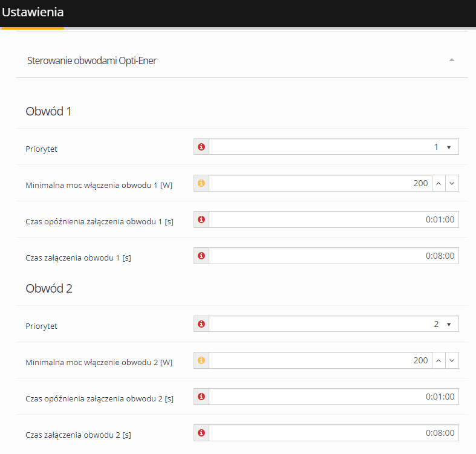
Task: Select the Ustawienia tab
Action: (x=33, y=13)
